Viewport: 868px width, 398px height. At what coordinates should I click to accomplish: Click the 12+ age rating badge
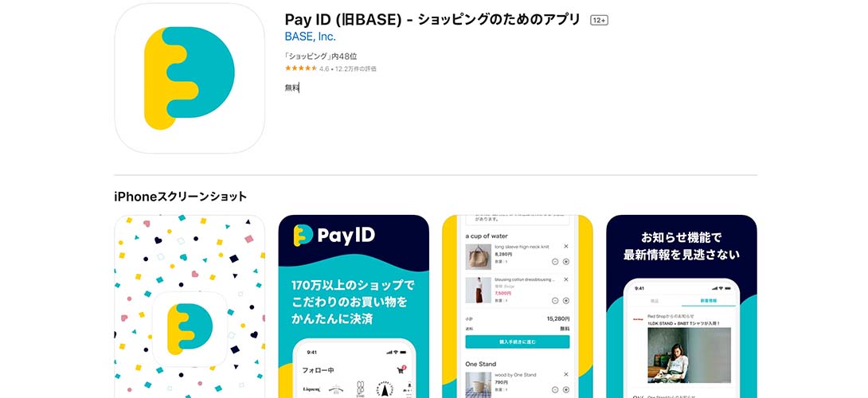tap(599, 21)
